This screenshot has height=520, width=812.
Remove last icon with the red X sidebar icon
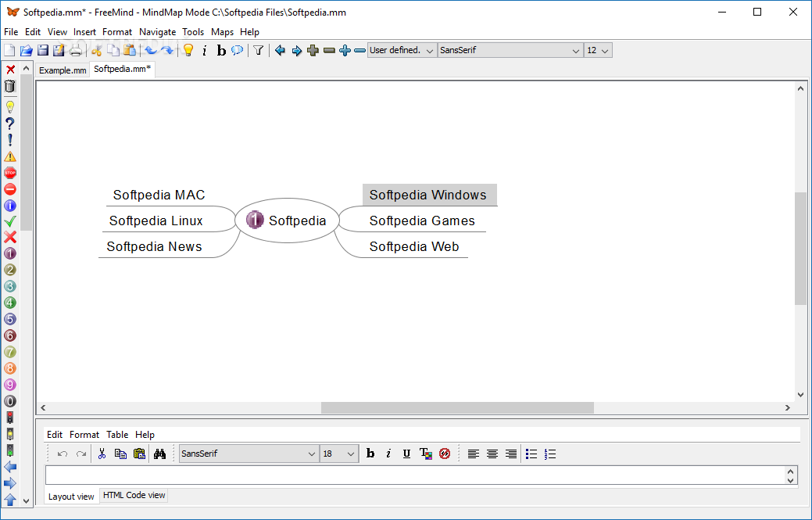pos(10,70)
